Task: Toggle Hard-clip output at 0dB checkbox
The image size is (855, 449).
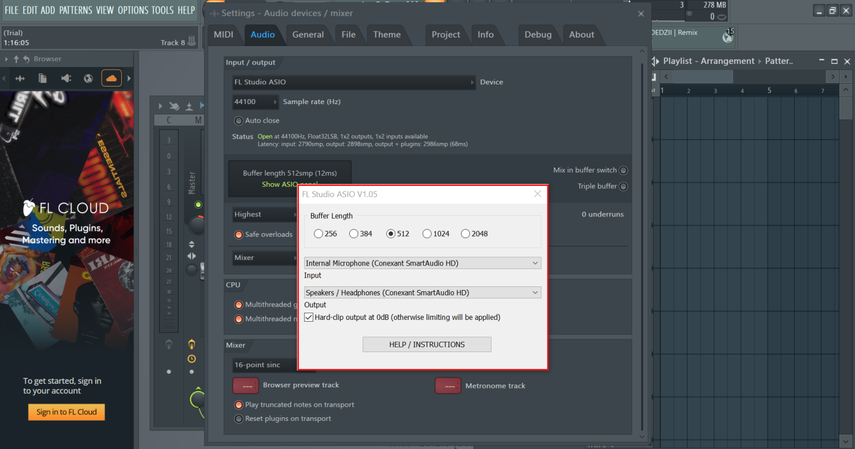Action: (x=309, y=317)
